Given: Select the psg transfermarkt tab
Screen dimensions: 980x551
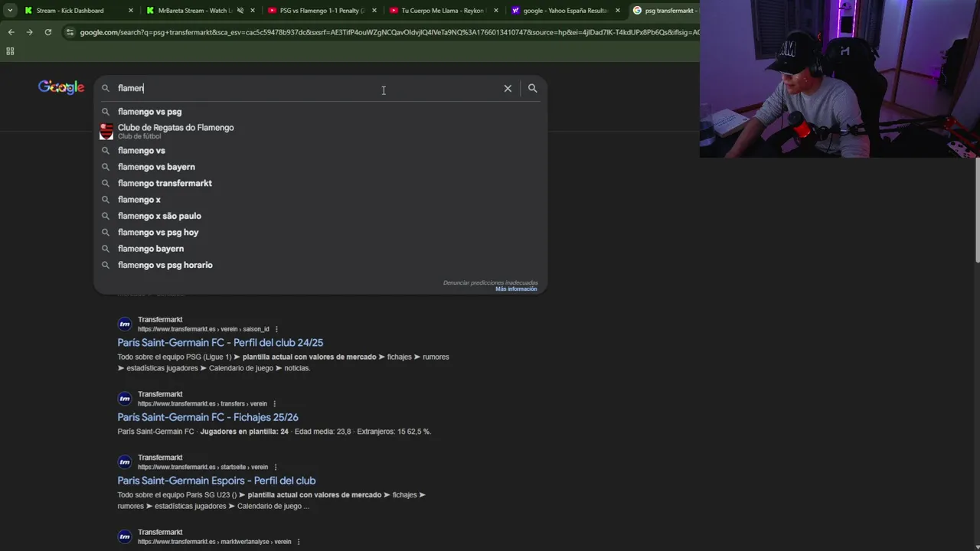Looking at the screenshot, I should click(665, 11).
